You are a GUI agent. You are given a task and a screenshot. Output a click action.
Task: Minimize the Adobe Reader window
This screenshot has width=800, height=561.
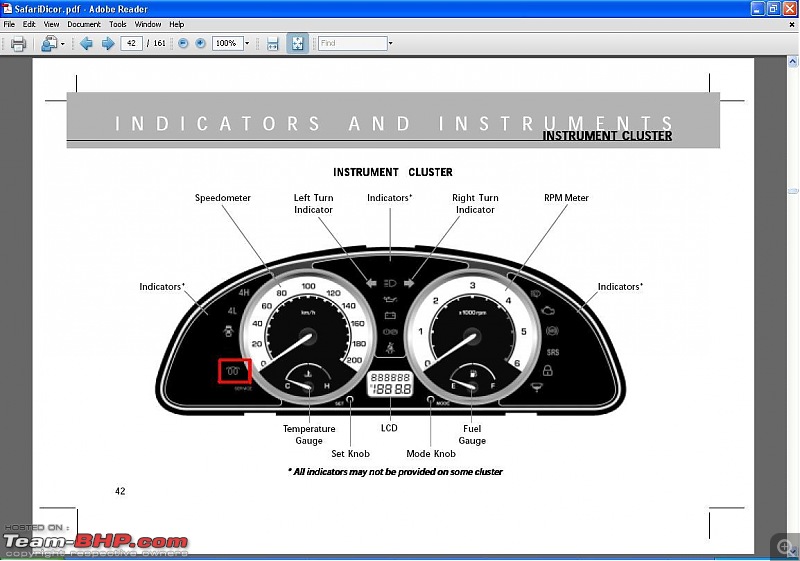pos(758,9)
